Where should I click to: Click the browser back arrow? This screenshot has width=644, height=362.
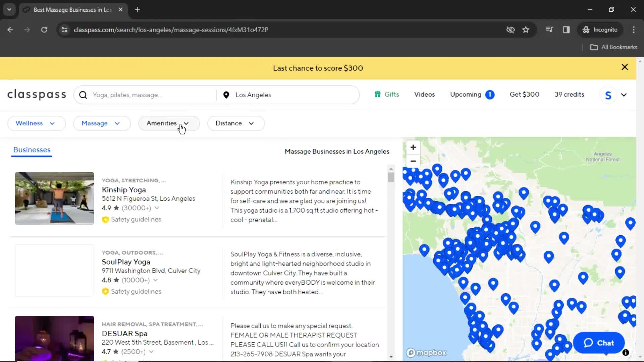[x=10, y=30]
